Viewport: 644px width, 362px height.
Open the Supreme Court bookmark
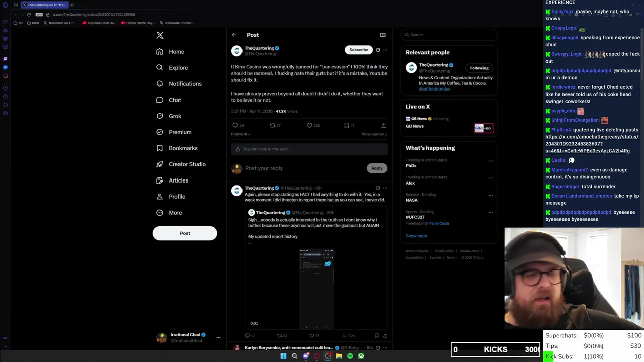click(x=99, y=23)
